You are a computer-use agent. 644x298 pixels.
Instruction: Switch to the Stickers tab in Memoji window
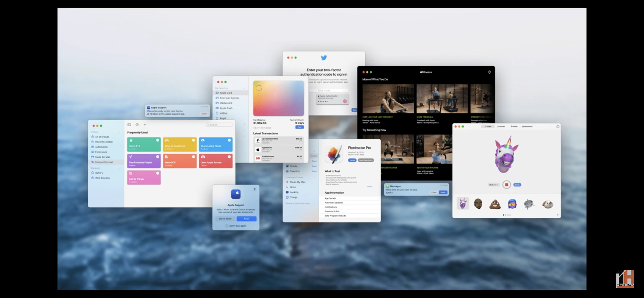(x=501, y=127)
